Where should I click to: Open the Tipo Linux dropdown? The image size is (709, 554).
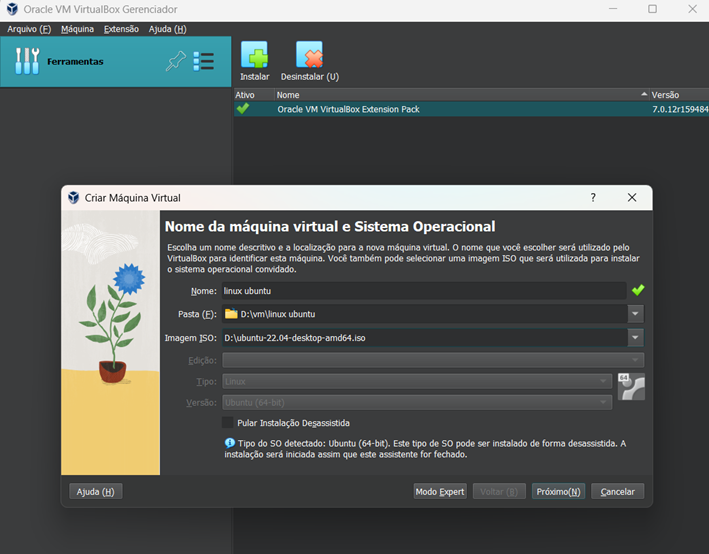click(417, 382)
